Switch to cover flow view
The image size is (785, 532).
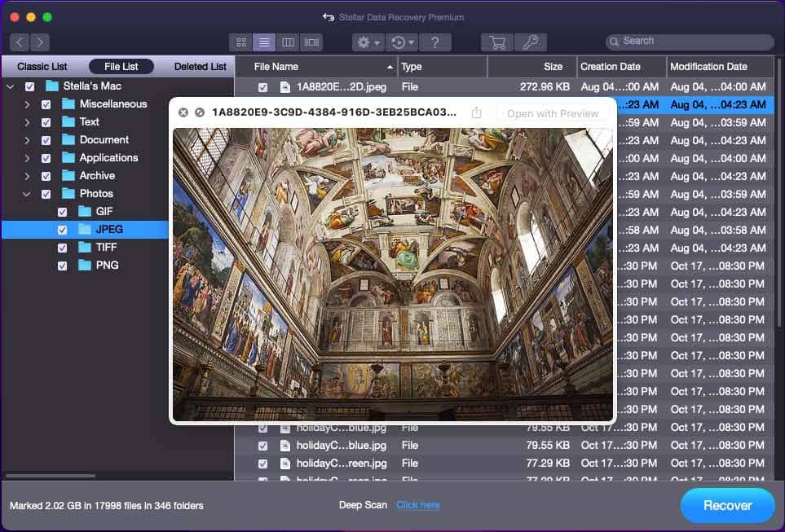click(x=311, y=42)
